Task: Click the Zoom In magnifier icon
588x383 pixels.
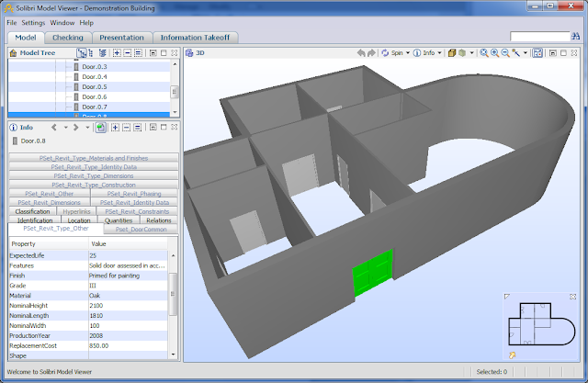Action: pyautogui.click(x=494, y=53)
